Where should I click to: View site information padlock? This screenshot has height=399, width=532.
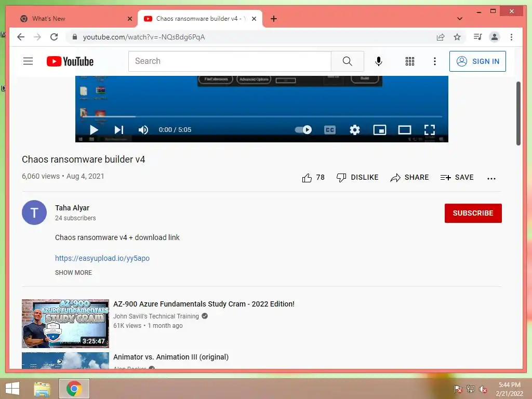tap(75, 37)
